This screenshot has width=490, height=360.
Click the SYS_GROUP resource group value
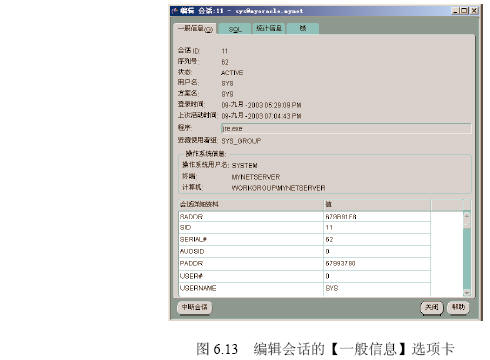(x=241, y=141)
